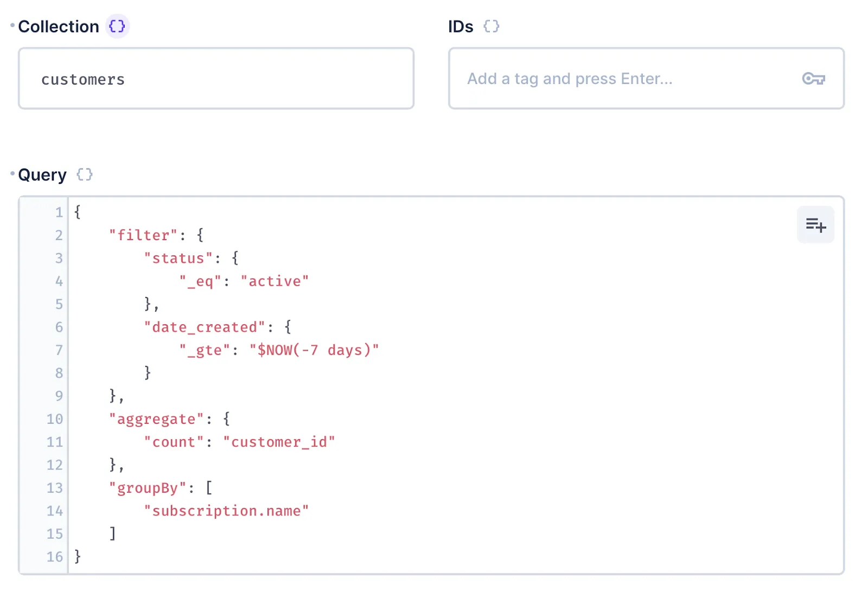Toggle raw value mode beside IDs label
This screenshot has height=593, width=868.
click(491, 25)
